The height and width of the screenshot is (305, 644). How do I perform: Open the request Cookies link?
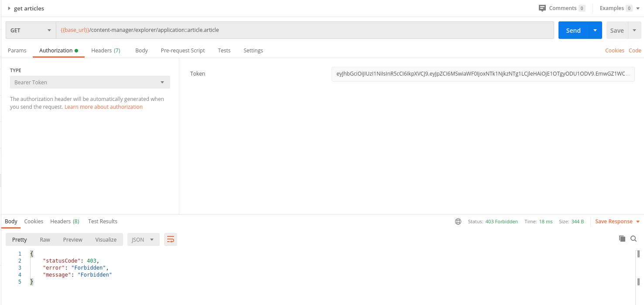pos(614,50)
